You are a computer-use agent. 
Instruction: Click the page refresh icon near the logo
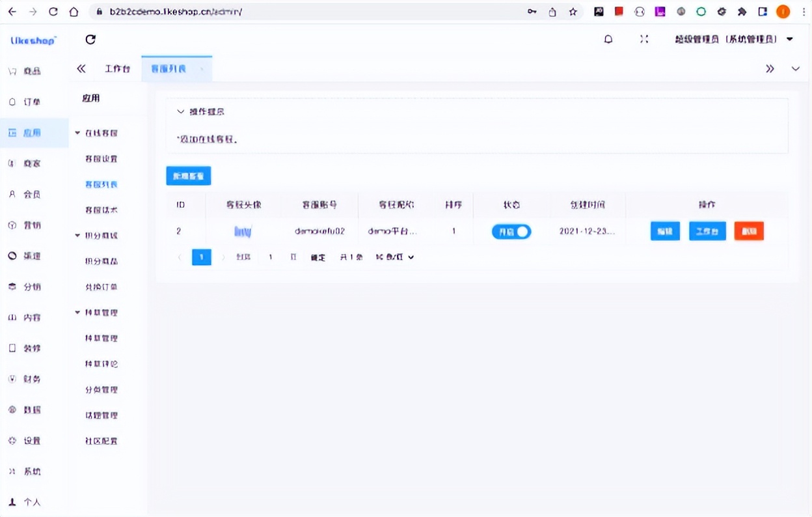[90, 39]
